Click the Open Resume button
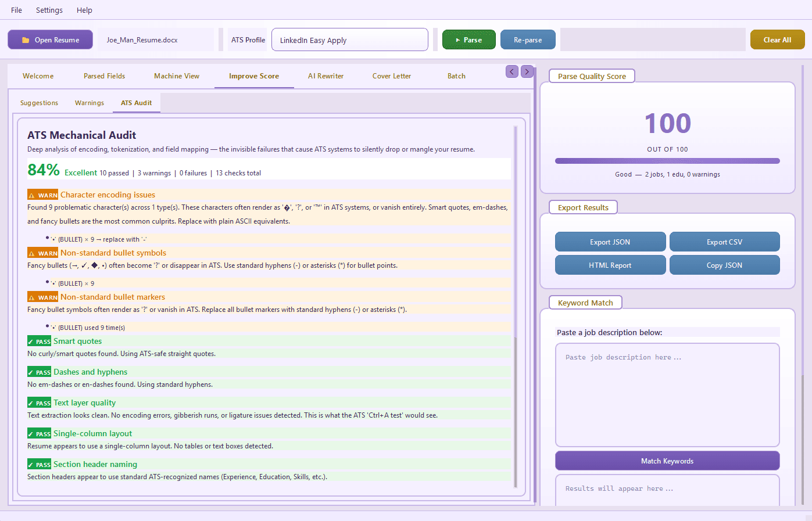 pos(50,40)
